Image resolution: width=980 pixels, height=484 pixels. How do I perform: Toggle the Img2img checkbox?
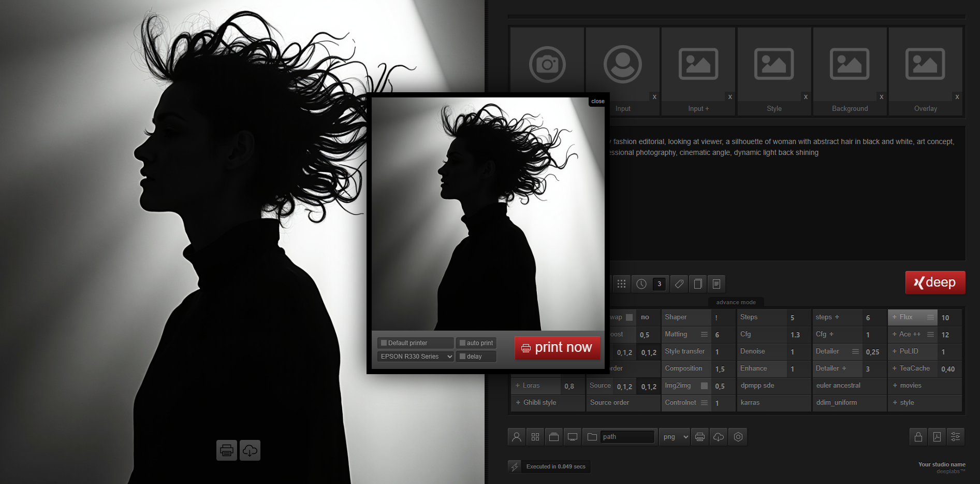(704, 386)
